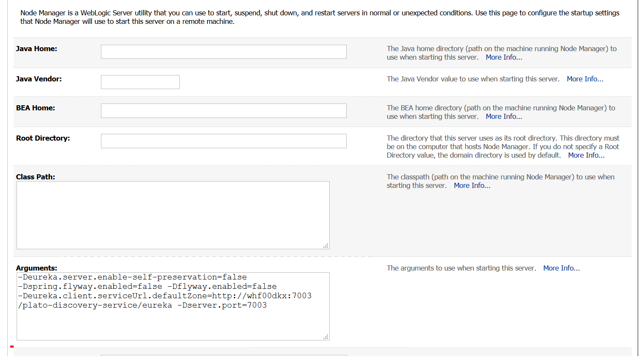Follow the BEA Home More Info link
644x363 pixels.
504,117
